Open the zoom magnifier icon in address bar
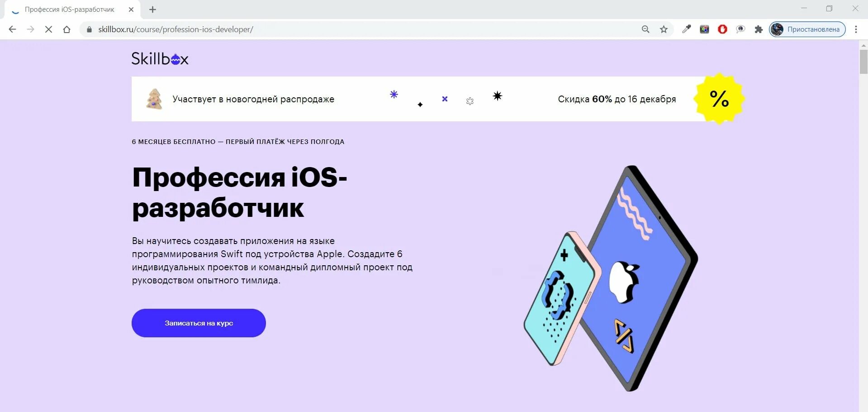Image resolution: width=868 pixels, height=412 pixels. pyautogui.click(x=645, y=29)
